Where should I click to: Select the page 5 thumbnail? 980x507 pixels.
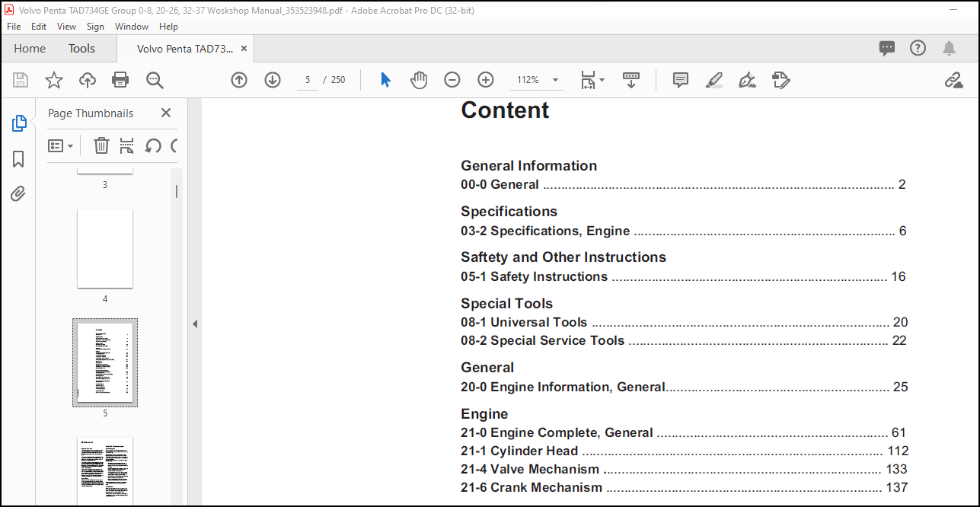click(105, 362)
